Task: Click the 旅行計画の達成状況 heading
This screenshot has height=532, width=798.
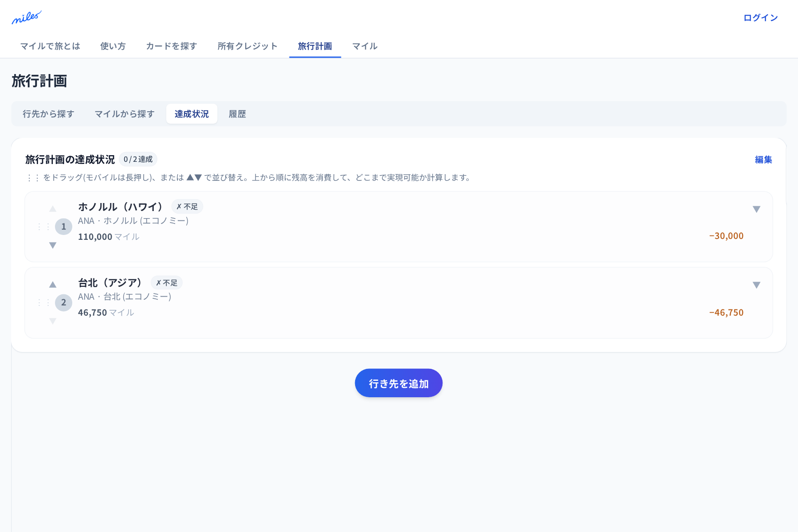Action: [70, 160]
